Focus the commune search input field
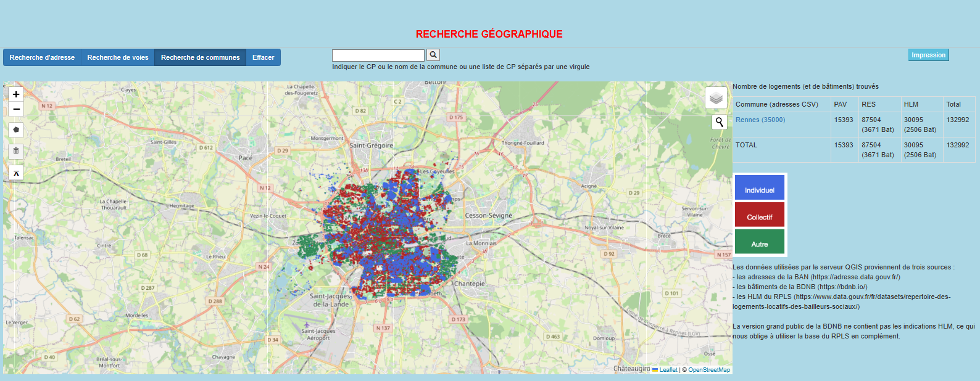Image resolution: width=980 pixels, height=381 pixels. coord(378,55)
